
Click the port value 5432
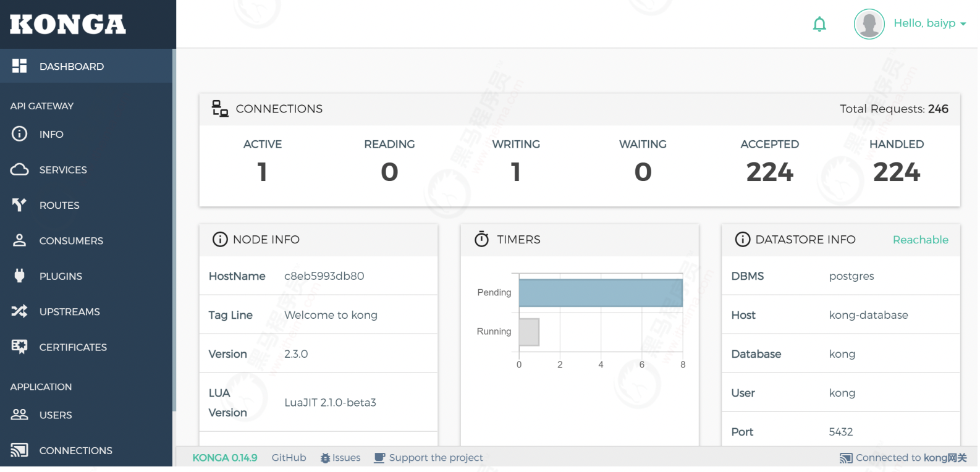click(x=841, y=432)
